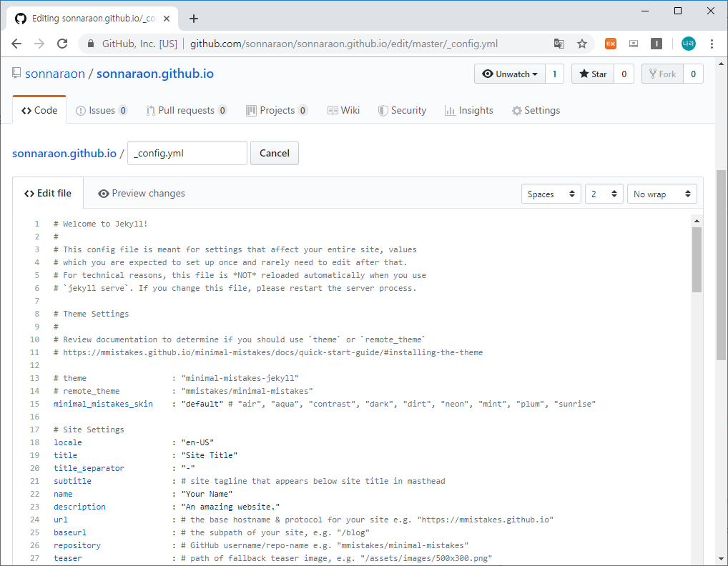Viewport: 728px width, 566px height.
Task: Cancel editing the file
Action: tap(275, 153)
